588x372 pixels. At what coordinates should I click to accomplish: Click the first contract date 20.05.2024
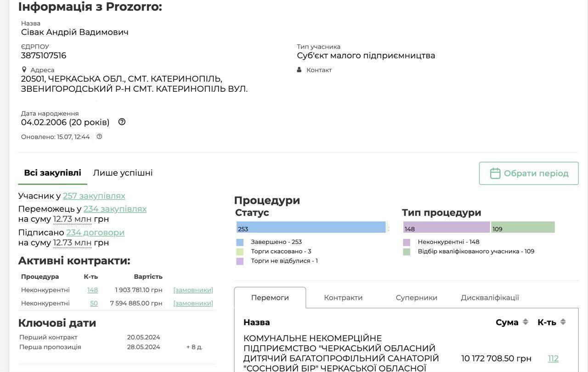144,337
